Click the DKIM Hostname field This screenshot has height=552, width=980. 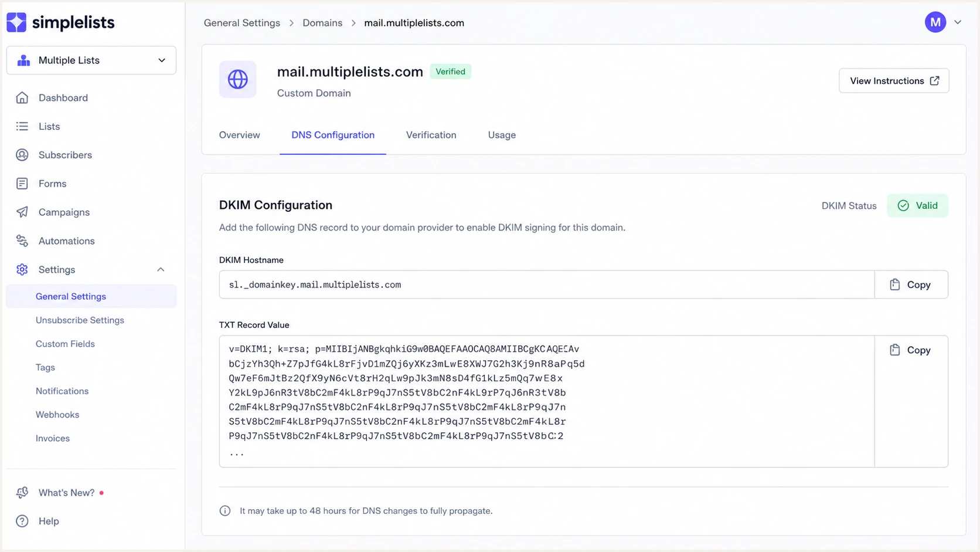click(x=547, y=285)
